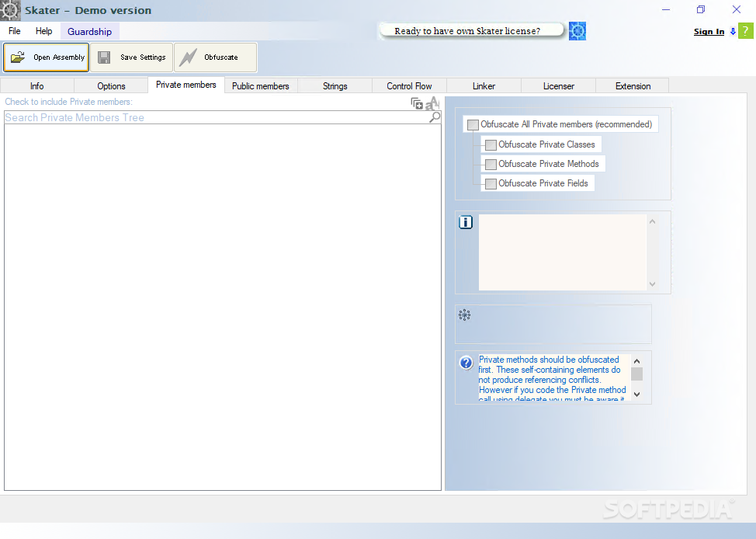Click the blue info icon
Viewport: 756px width, 539px height.
click(465, 222)
